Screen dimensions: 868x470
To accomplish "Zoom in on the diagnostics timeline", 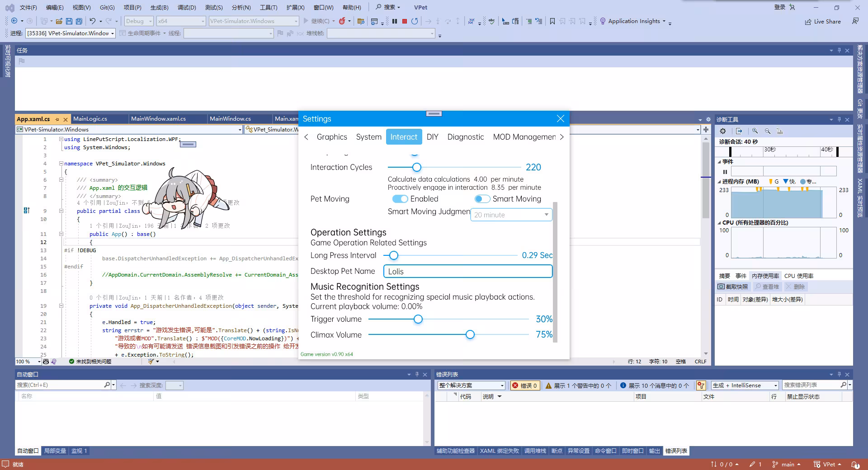I will (x=755, y=131).
